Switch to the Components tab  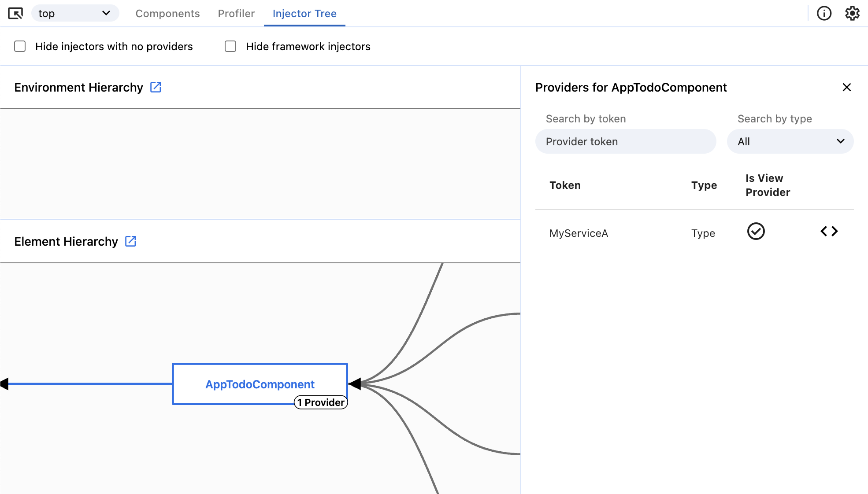pyautogui.click(x=167, y=14)
